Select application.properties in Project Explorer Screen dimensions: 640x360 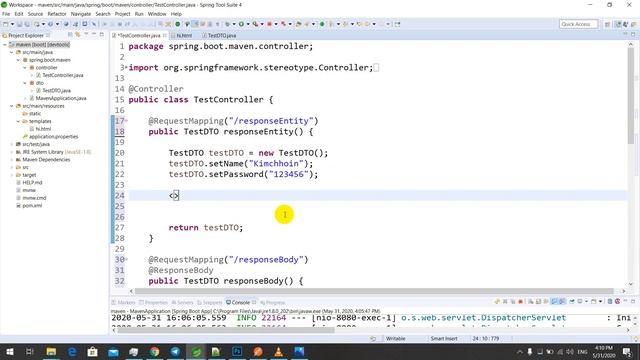(x=51, y=137)
